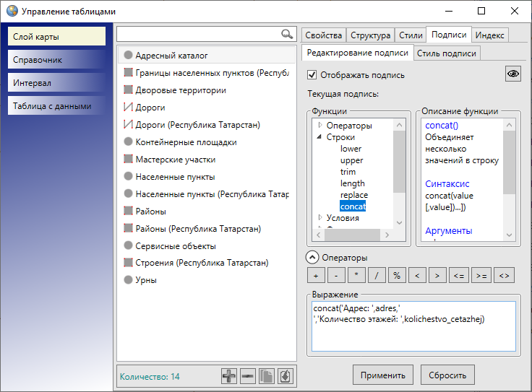
Task: Toggle 'Отображать подпись' checkbox
Action: (312, 74)
